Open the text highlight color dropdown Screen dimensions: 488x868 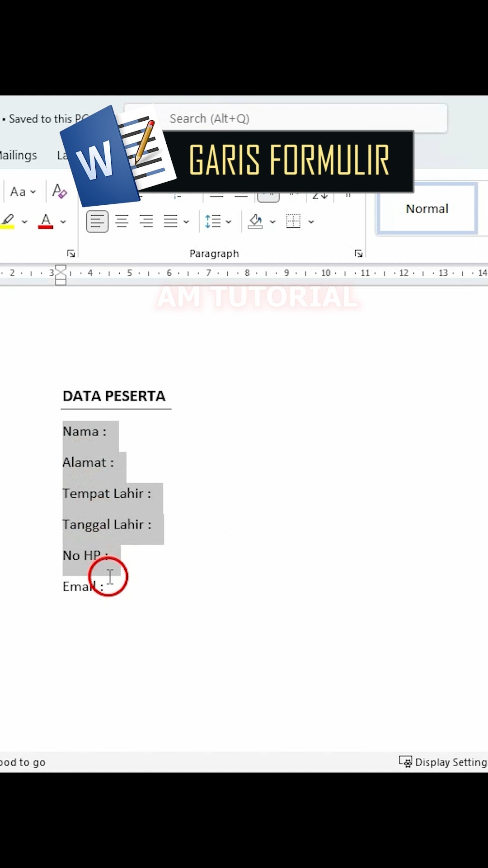point(24,222)
